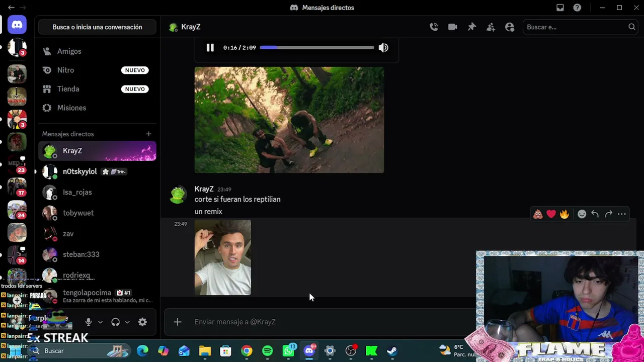Reply to the hovered message

(595, 214)
